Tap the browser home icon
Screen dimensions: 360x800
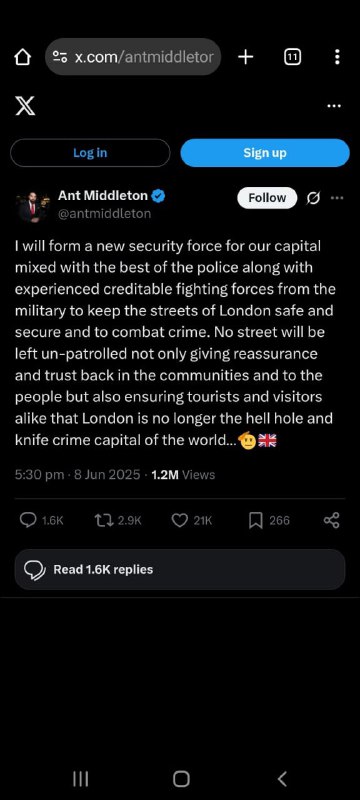pos(22,57)
